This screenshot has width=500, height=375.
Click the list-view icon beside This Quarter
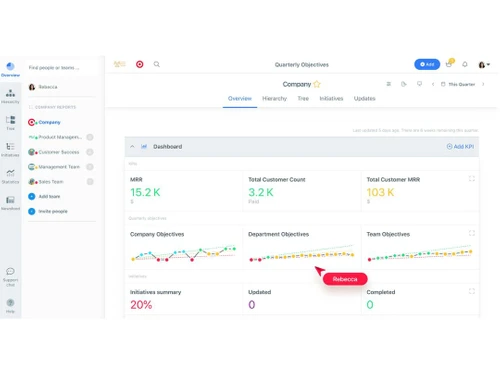(389, 84)
